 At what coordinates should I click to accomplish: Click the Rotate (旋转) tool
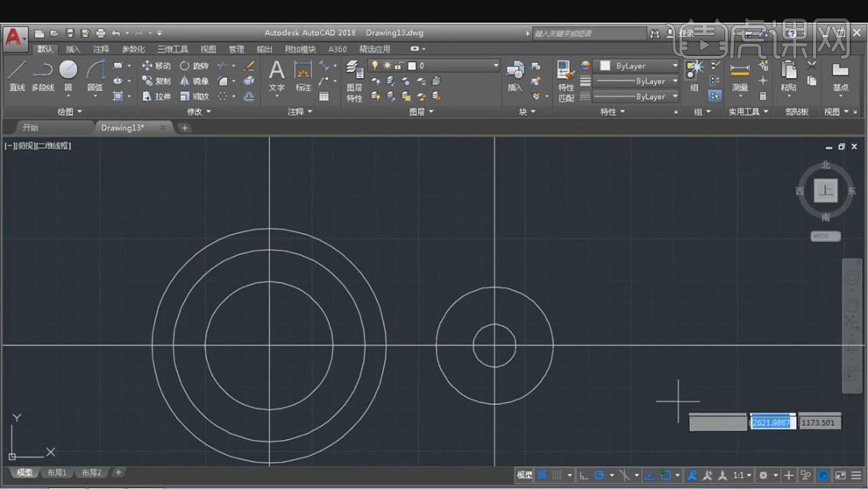195,66
